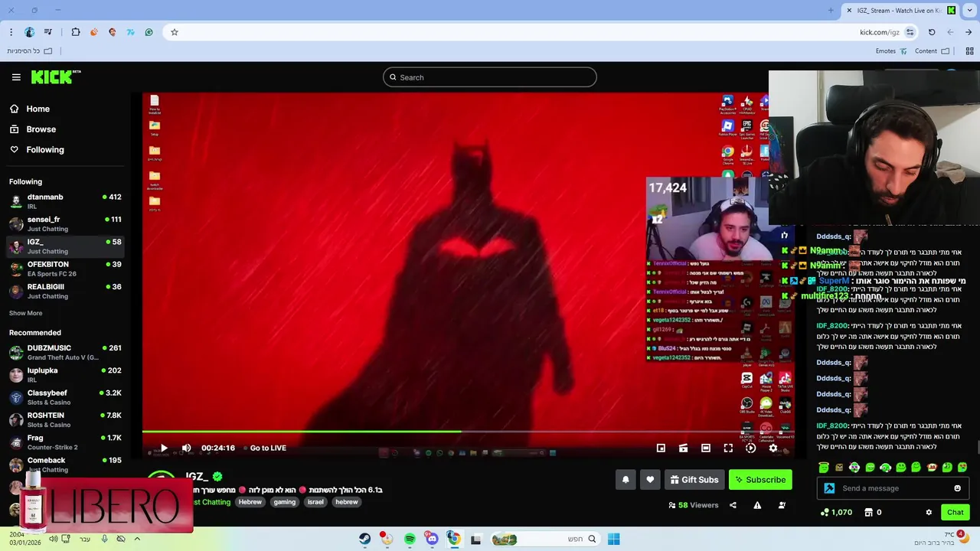This screenshot has height=551, width=980.
Task: Open Frag Counter-Strike 2 channel
Action: click(x=65, y=442)
